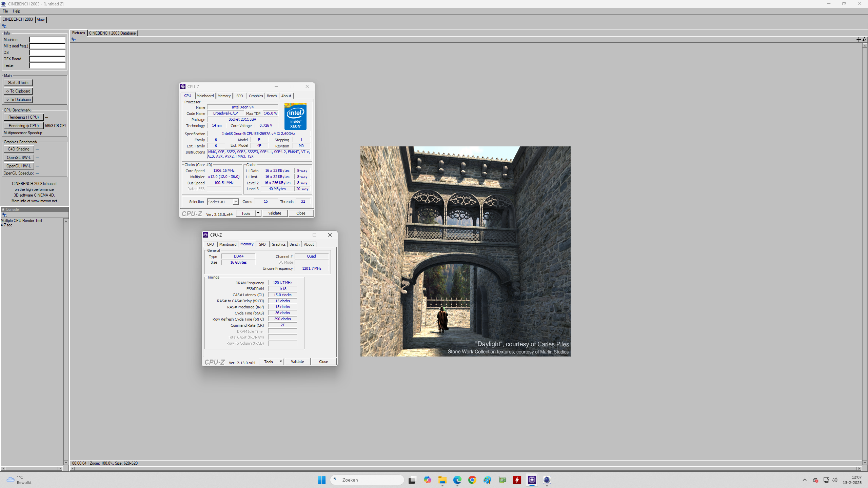
Task: Click into the GFX-Board field
Action: (47, 59)
